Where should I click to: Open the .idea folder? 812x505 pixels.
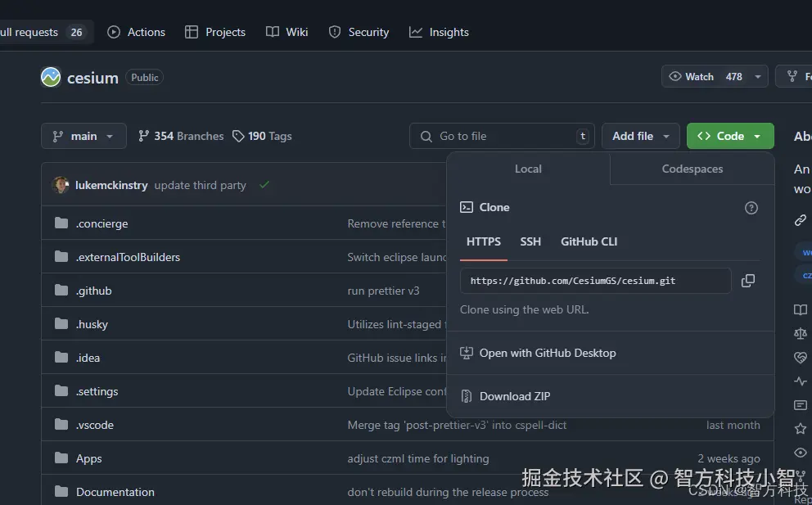coord(88,358)
